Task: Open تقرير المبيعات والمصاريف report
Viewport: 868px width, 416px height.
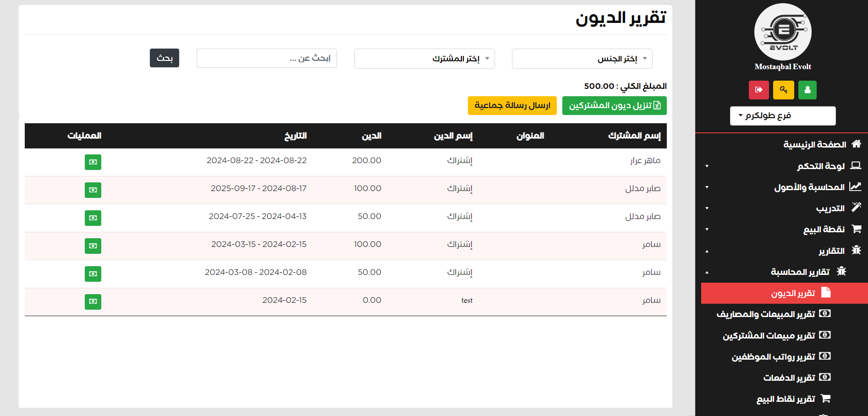Action: click(766, 314)
